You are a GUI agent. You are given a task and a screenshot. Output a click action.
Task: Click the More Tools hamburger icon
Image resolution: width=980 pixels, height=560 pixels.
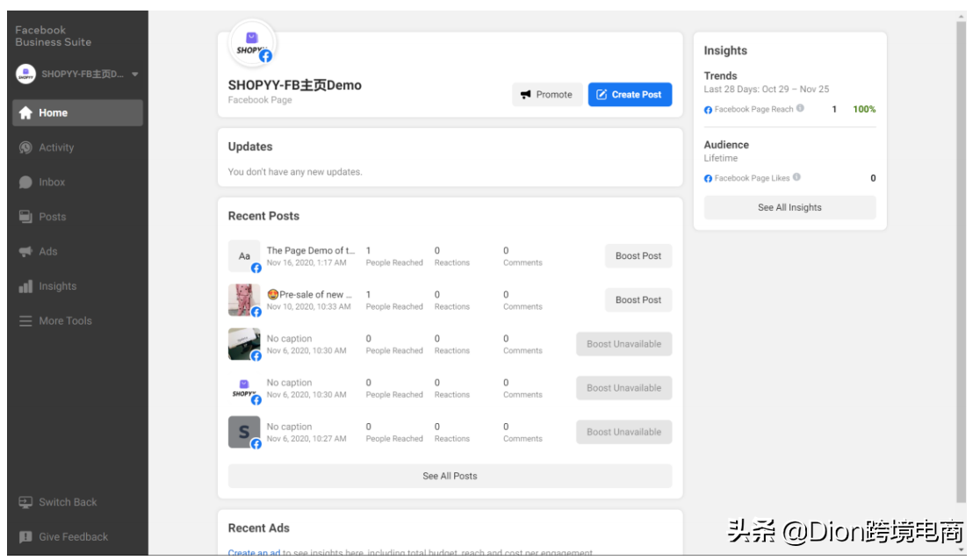point(25,320)
